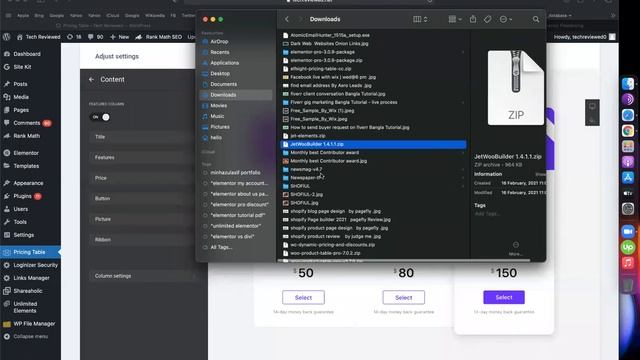The image size is (640, 360).
Task: Go back from Content panel arrow
Action: tap(91, 80)
